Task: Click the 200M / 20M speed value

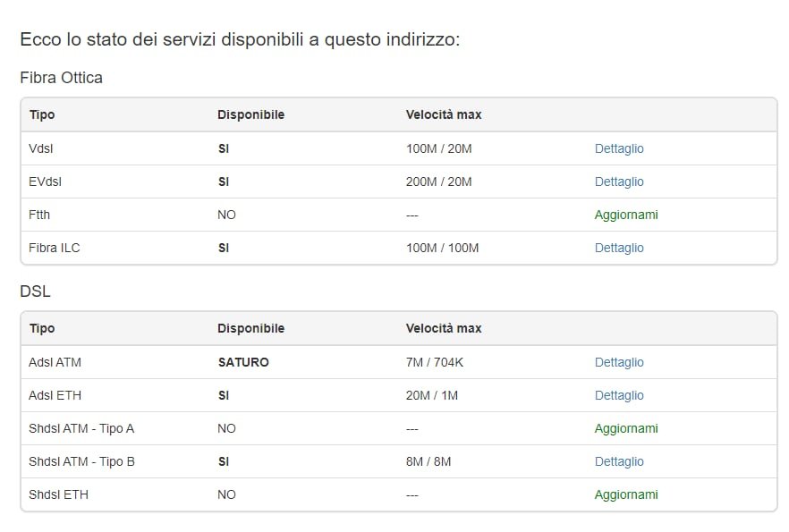Action: [438, 182]
